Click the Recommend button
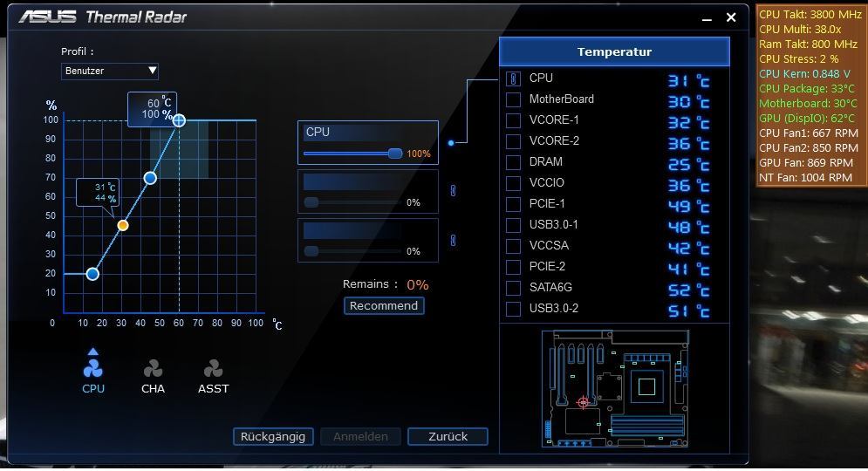 384,305
